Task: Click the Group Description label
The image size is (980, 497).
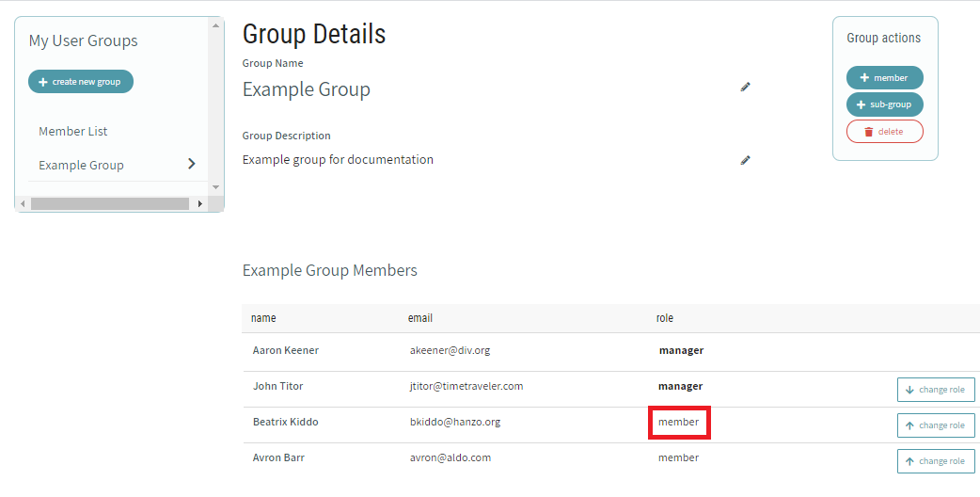Action: point(287,136)
